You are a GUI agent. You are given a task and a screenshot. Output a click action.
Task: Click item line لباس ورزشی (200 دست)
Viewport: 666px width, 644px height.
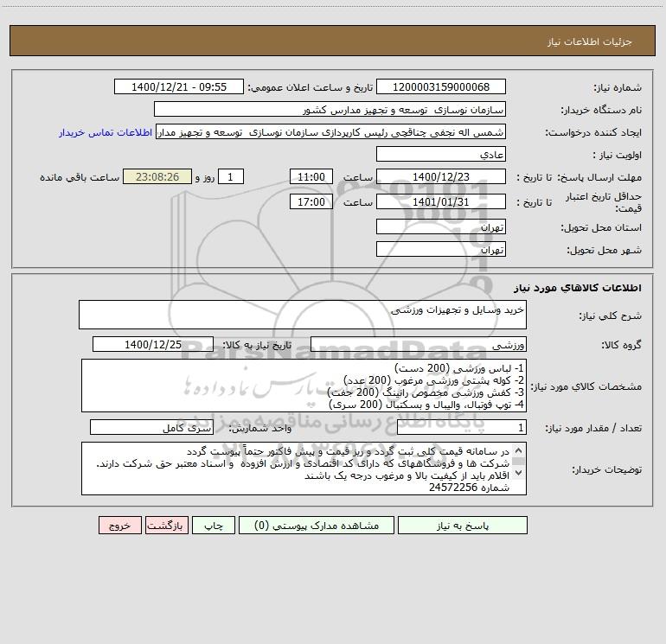459,367
